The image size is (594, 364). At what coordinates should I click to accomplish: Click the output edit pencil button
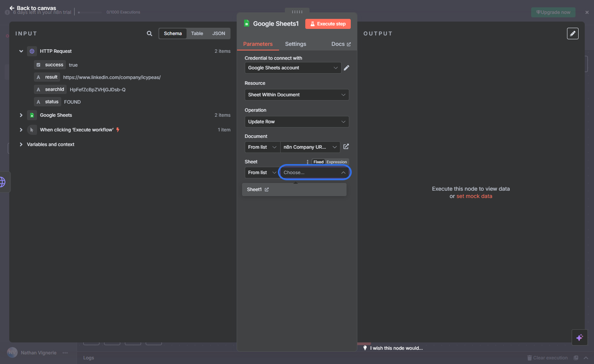573,34
